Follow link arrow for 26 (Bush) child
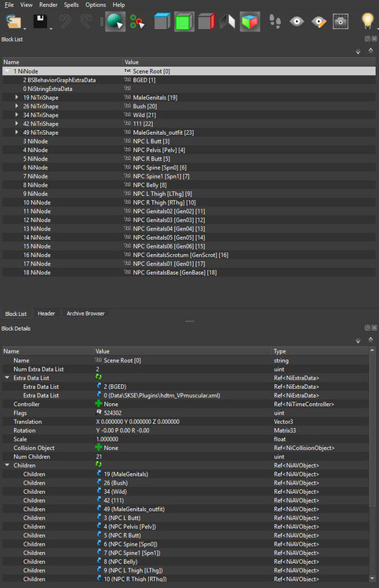Viewport: 379px width, 588px height. (99, 482)
